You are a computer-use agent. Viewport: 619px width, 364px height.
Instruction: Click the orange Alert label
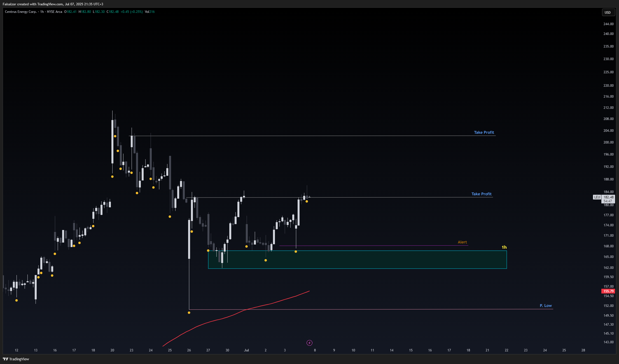(x=462, y=242)
